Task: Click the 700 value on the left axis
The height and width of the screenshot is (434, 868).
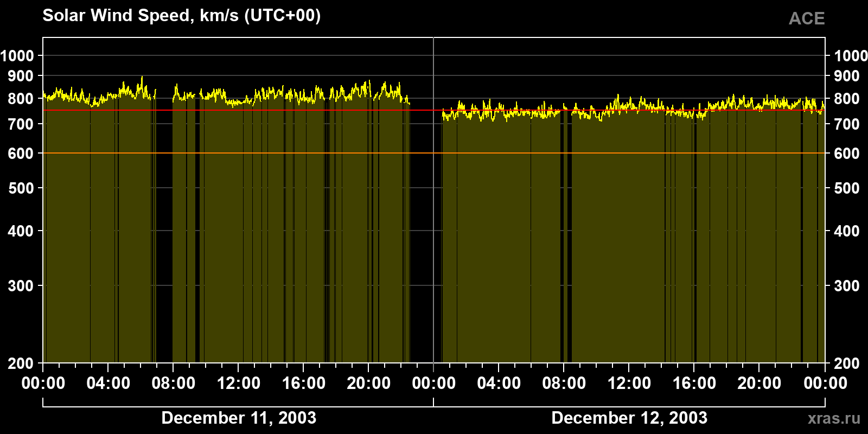Action: pyautogui.click(x=21, y=124)
